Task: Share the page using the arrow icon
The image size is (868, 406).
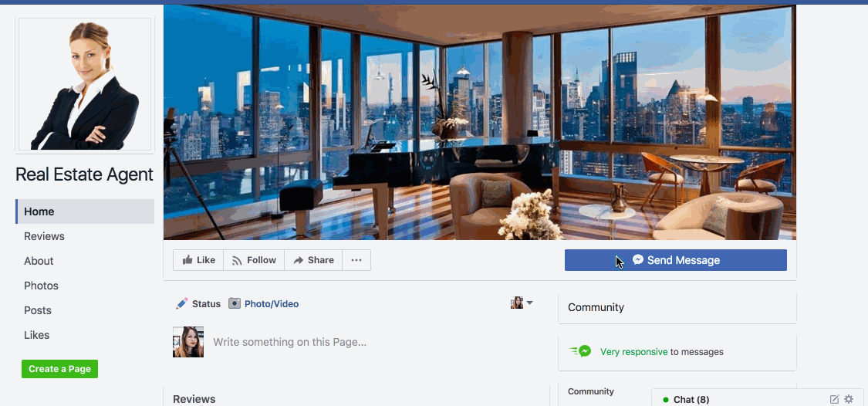Action: coord(299,260)
